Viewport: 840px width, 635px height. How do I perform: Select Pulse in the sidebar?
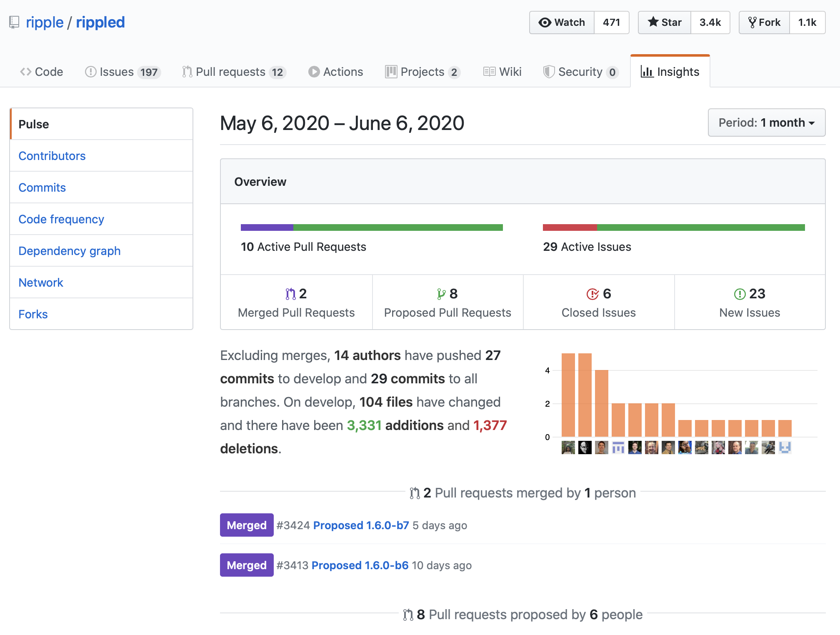(x=101, y=124)
